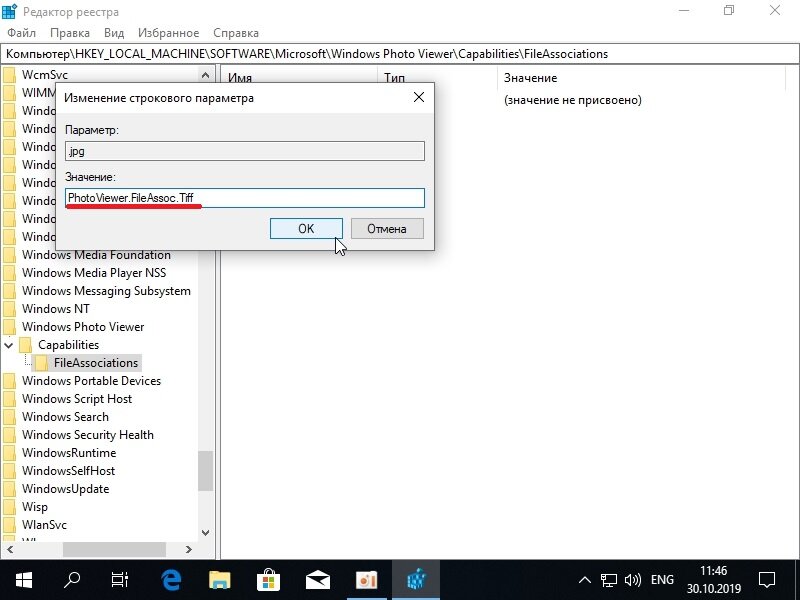Screen dimensions: 800x600
Task: Select the Capabilities key
Action: (x=68, y=345)
